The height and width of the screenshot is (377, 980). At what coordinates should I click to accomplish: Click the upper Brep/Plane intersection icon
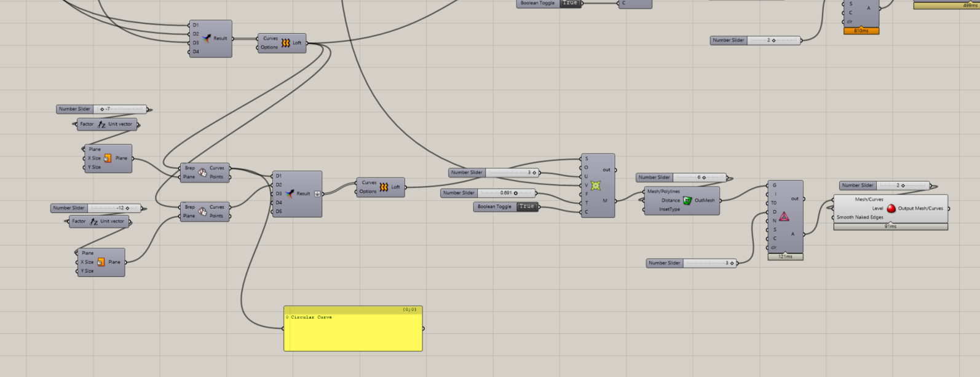(202, 173)
